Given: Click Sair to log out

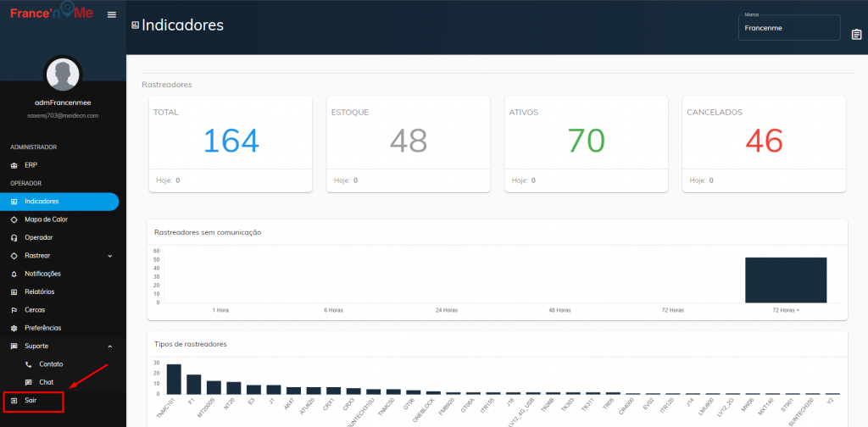Looking at the screenshot, I should (31, 401).
